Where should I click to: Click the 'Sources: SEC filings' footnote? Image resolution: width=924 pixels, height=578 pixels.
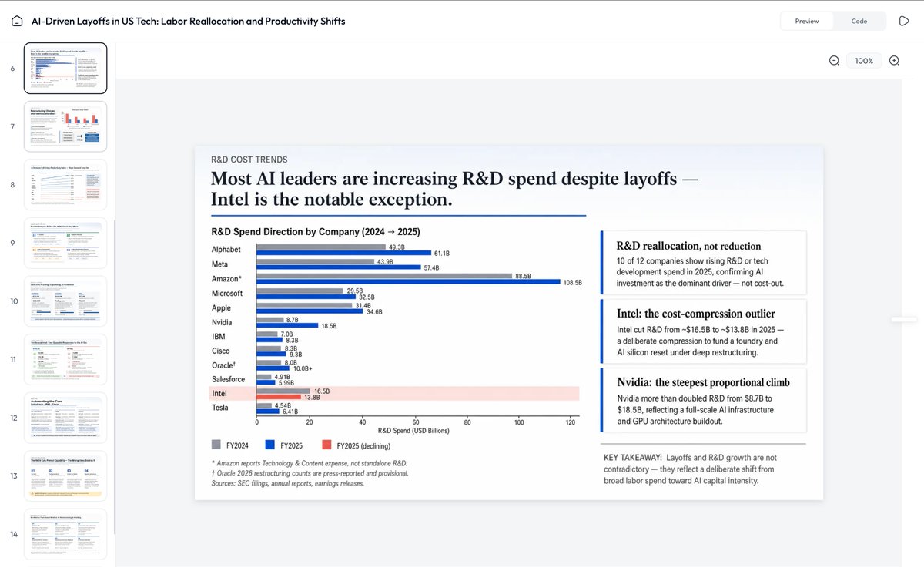point(288,484)
